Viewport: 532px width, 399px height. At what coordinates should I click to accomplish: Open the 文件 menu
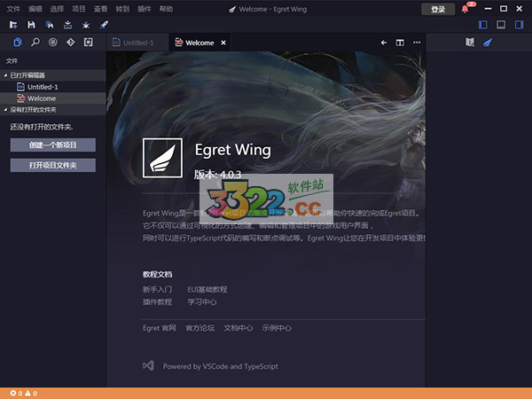pyautogui.click(x=13, y=9)
